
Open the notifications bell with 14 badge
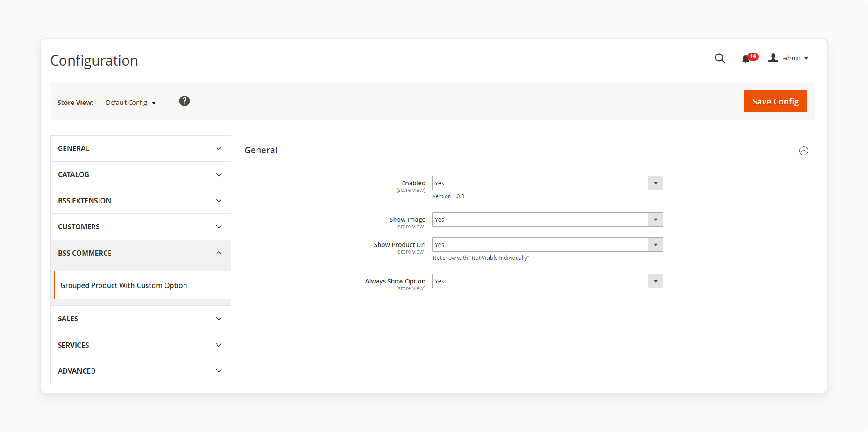[750, 58]
